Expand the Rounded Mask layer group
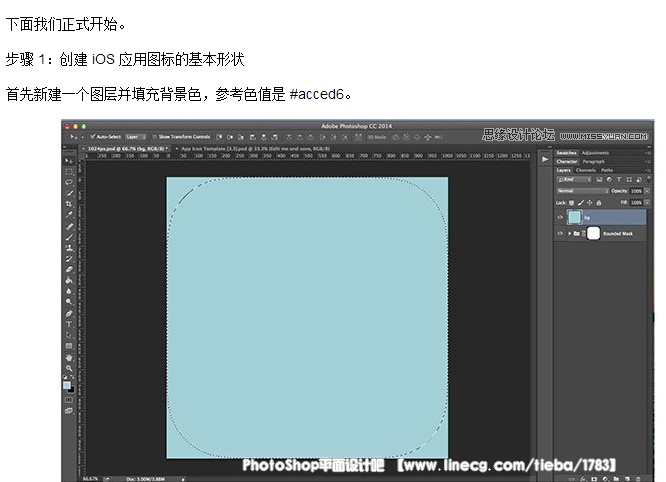The image size is (666, 482). (570, 233)
